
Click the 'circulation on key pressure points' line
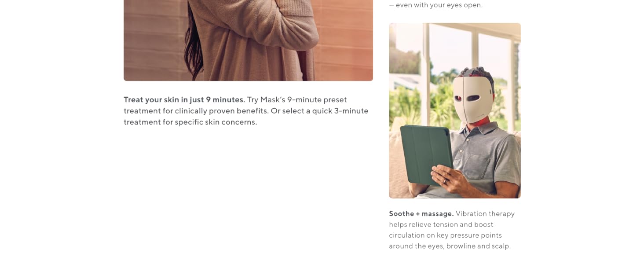pos(445,235)
